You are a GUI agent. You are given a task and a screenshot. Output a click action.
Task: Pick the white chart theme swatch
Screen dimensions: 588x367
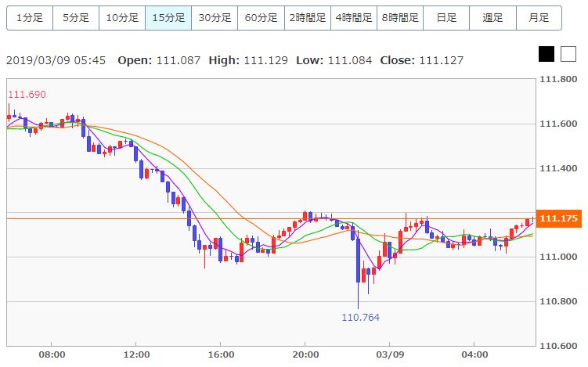click(567, 54)
